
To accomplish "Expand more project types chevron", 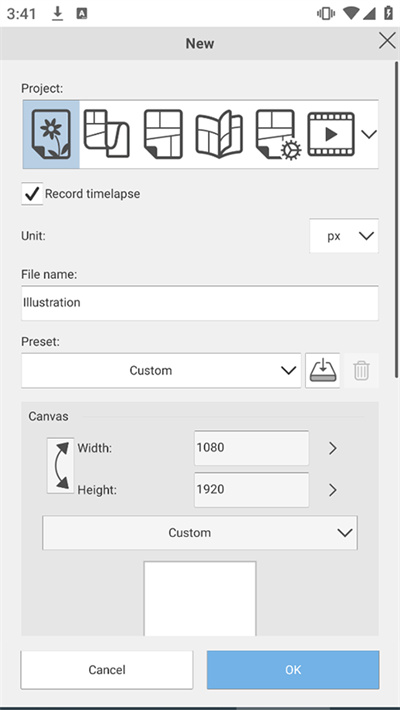I will [369, 134].
